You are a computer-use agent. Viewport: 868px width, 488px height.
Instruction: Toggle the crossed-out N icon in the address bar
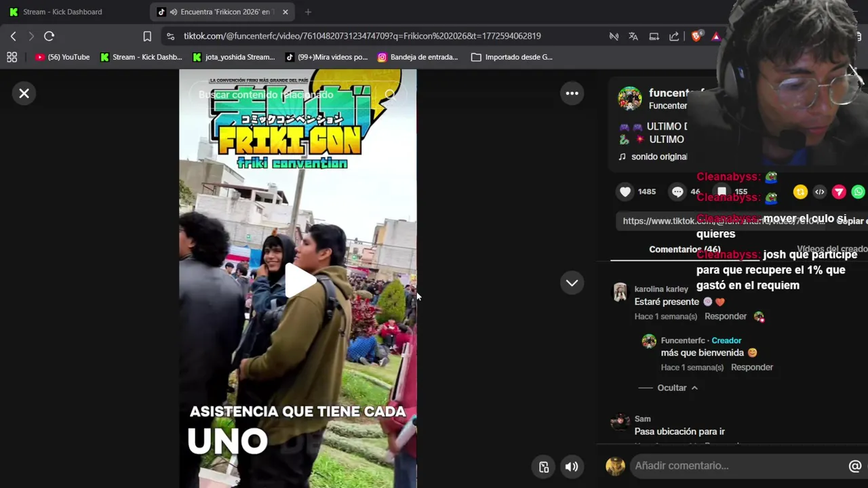[614, 36]
